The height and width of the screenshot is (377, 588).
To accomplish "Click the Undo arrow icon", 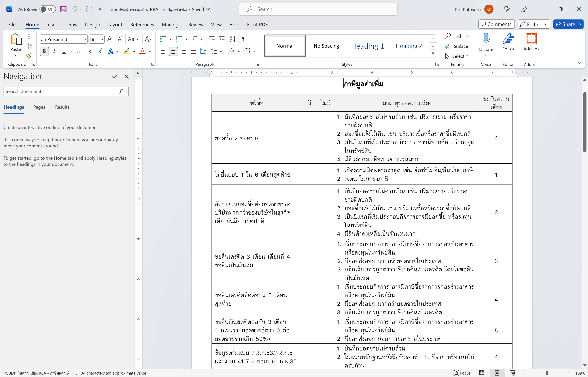I will 74,9.
